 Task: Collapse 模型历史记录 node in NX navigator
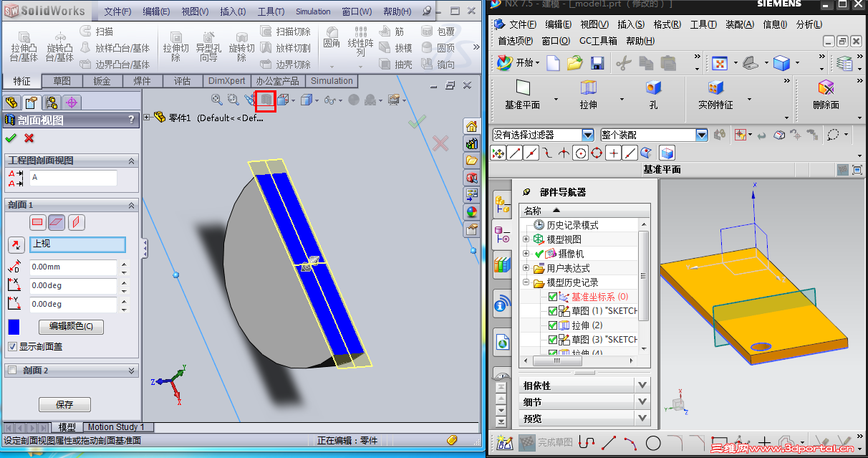point(526,282)
